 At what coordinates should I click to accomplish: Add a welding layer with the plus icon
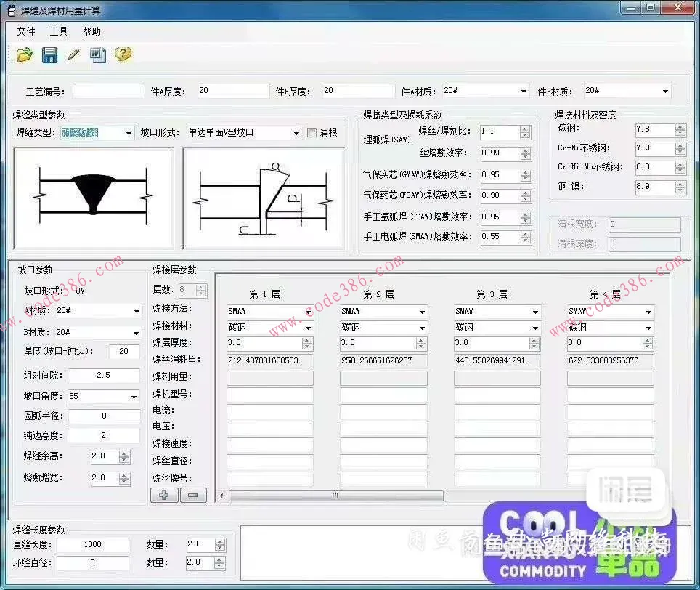[164, 494]
